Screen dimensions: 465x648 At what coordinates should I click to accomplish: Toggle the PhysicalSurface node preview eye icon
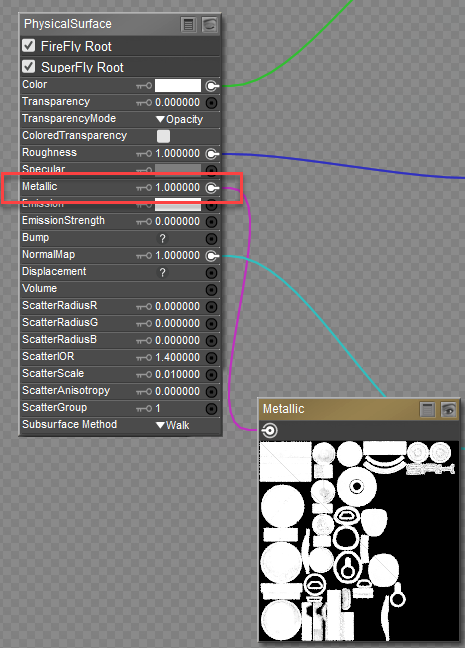click(210, 25)
